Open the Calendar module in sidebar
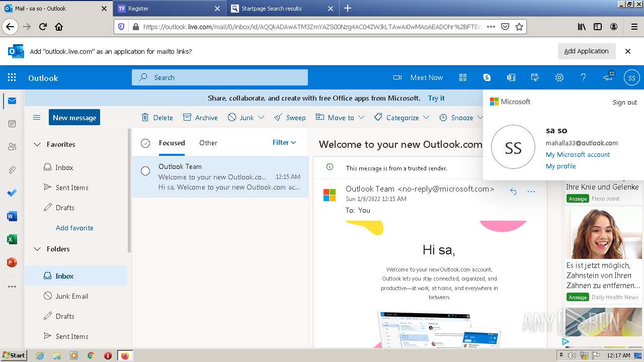The height and width of the screenshot is (362, 644). (x=12, y=124)
